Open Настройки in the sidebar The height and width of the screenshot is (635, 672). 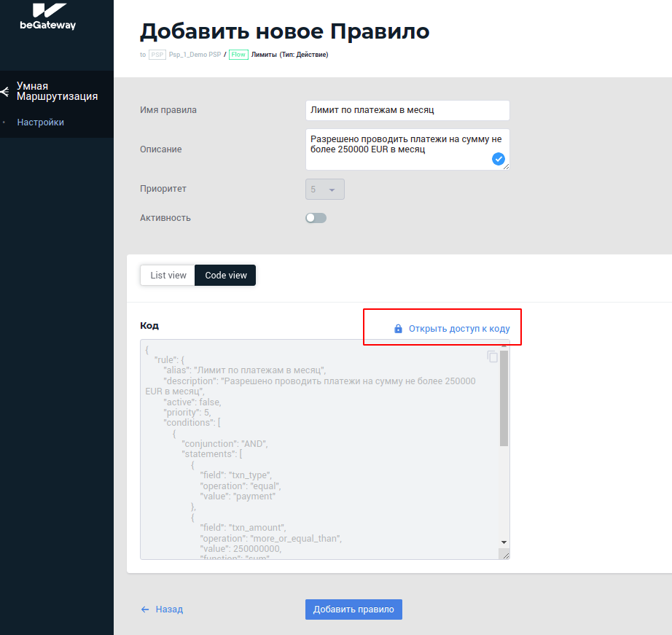[x=41, y=122]
